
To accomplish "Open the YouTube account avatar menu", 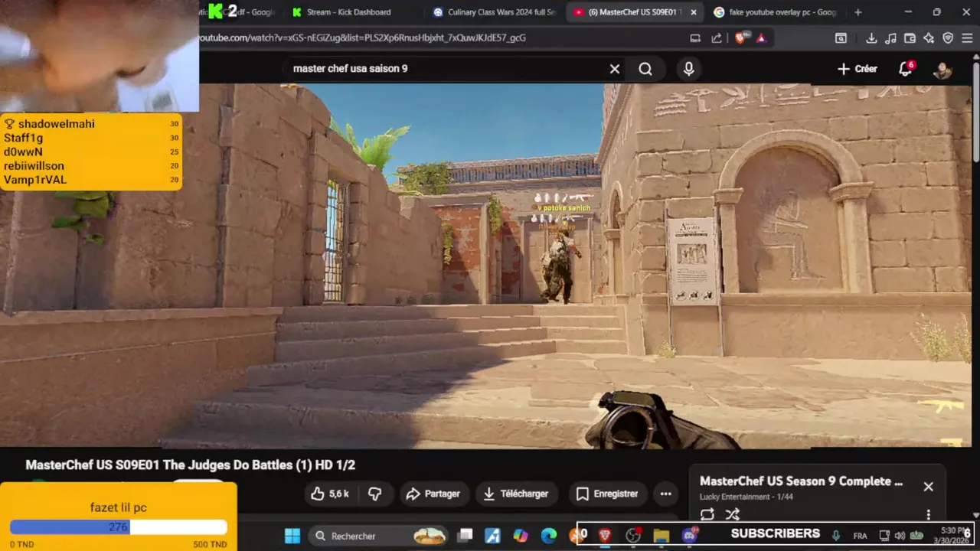I will 942,70.
